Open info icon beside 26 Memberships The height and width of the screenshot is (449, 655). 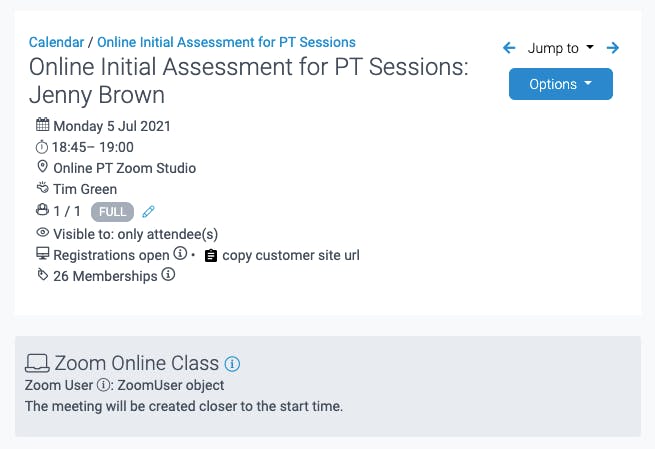coord(168,274)
